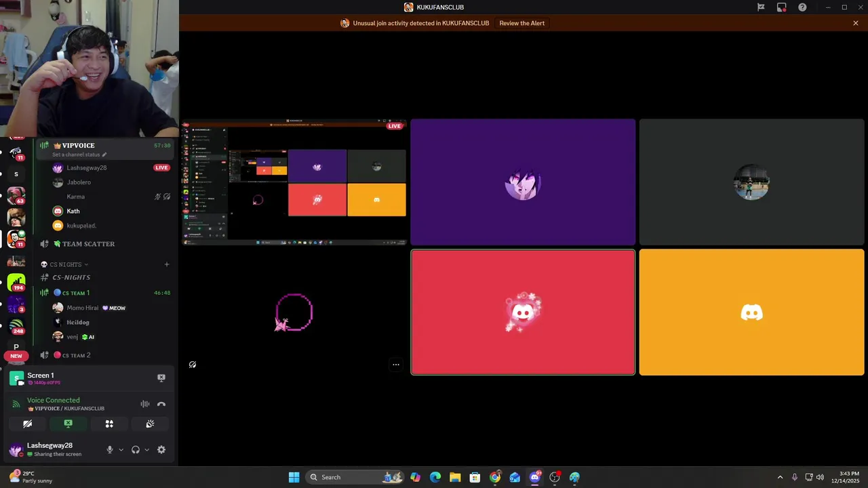This screenshot has height=488, width=868.
Task: Open the server labeled S in sidebar
Action: 16,174
